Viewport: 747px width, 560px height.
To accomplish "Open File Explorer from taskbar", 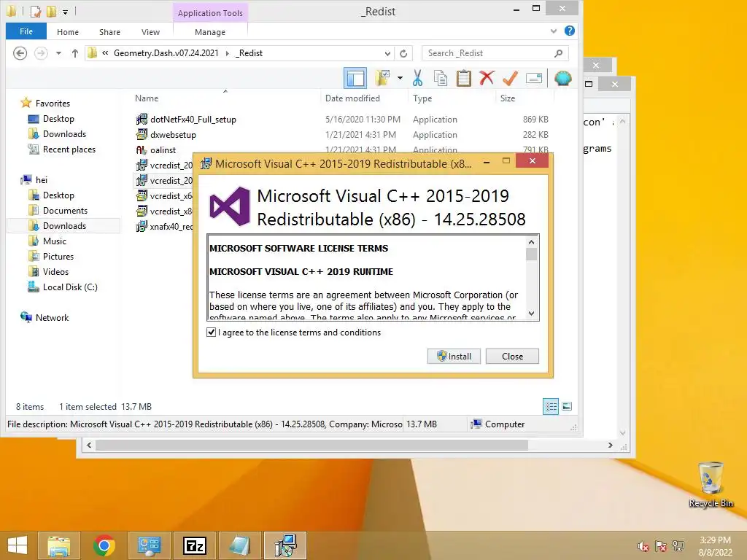I will 58,545.
